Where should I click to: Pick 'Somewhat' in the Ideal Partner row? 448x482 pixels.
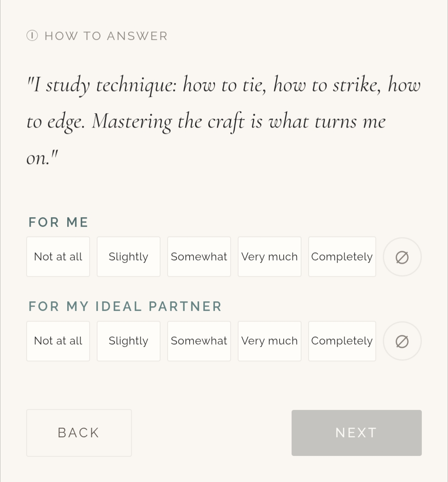[199, 341]
